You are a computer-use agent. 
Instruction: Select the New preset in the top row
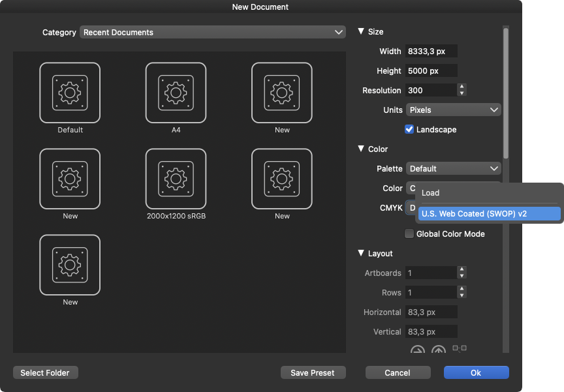281,93
